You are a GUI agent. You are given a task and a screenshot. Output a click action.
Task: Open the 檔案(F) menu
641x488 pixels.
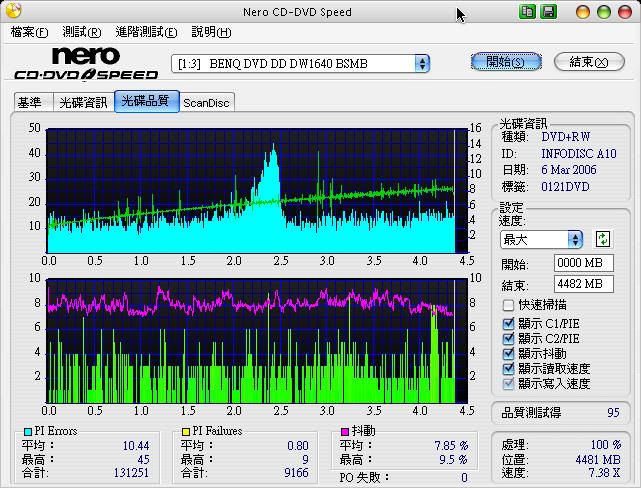[29, 32]
